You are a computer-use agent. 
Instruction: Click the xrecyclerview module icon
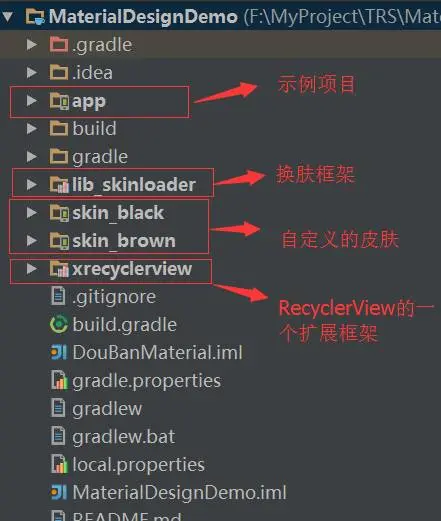(x=59, y=269)
